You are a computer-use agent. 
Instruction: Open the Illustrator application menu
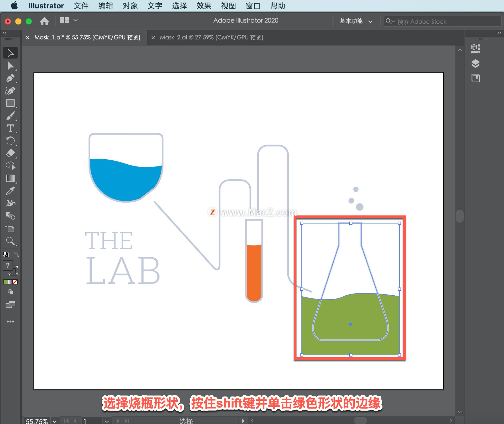click(x=46, y=6)
